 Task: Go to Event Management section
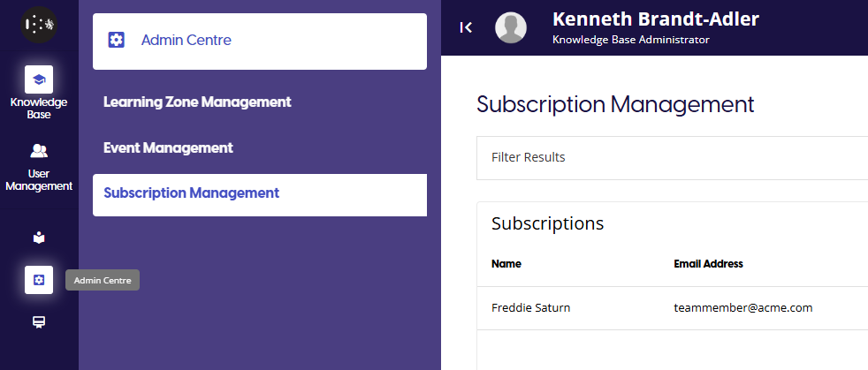168,147
